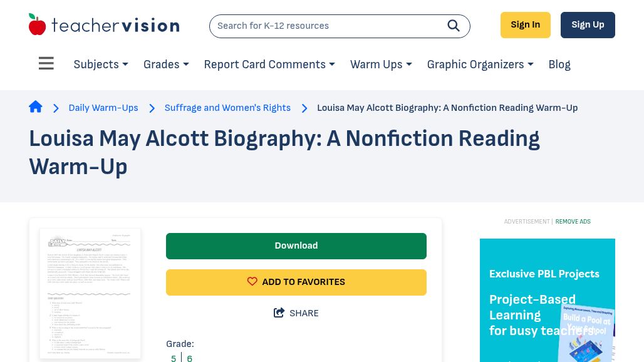Open the Warm Ups dropdown menu
644x362 pixels.
[381, 65]
